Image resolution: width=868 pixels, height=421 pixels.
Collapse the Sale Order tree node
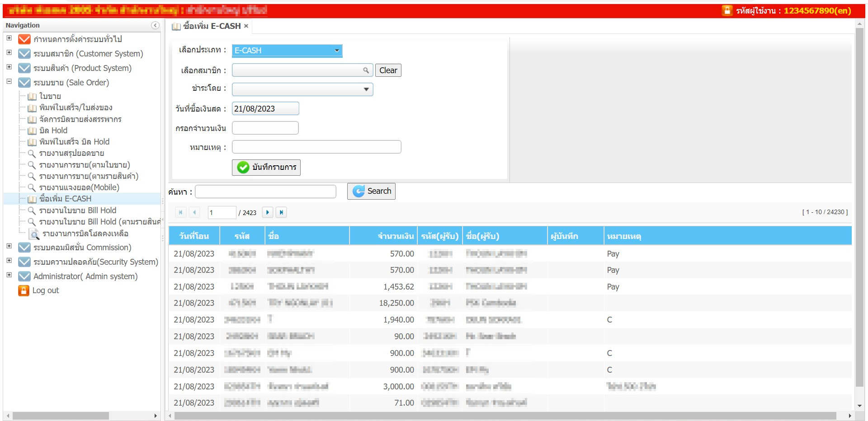click(9, 82)
